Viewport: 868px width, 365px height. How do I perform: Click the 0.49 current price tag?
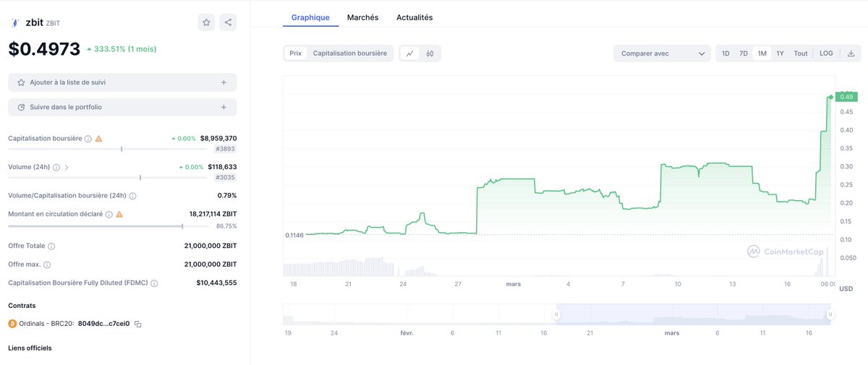coord(846,97)
